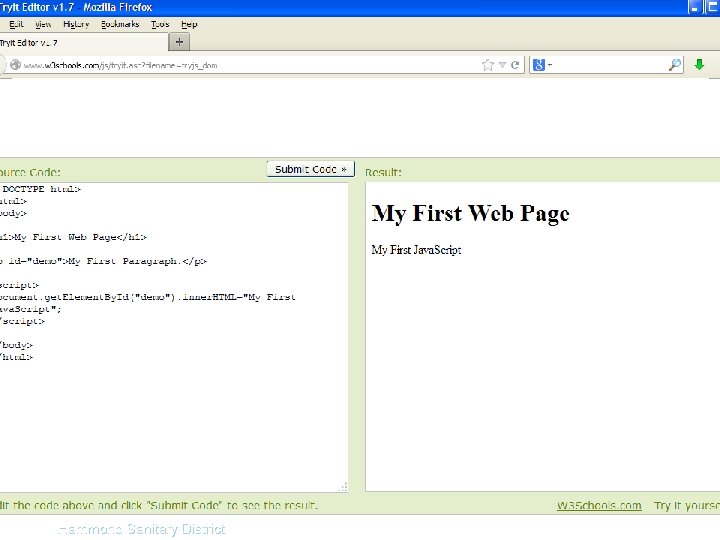Open the Bookmarks menu
Screen dimensions: 720x540
pyautogui.click(x=120, y=24)
